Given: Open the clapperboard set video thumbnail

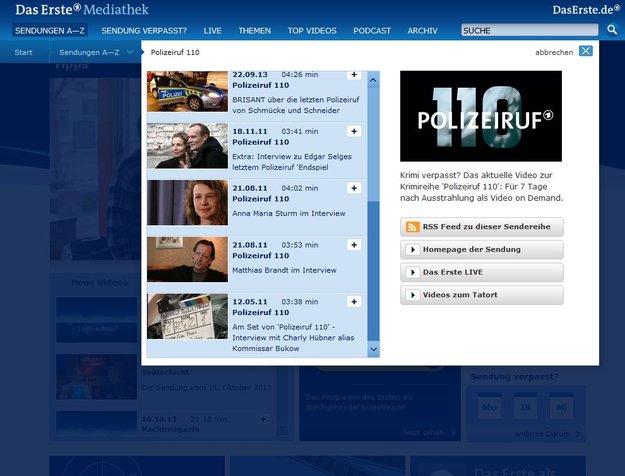Looking at the screenshot, I should [x=187, y=316].
